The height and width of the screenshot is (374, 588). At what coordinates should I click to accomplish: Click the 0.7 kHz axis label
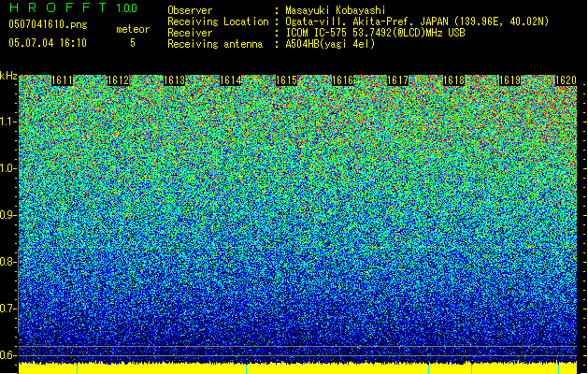7,309
